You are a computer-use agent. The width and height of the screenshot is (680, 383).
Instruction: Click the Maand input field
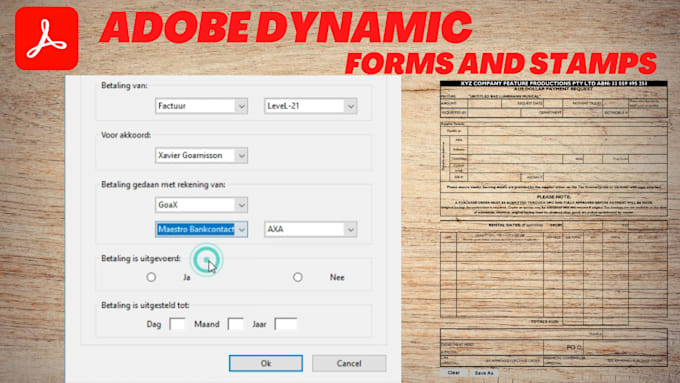[x=235, y=324]
